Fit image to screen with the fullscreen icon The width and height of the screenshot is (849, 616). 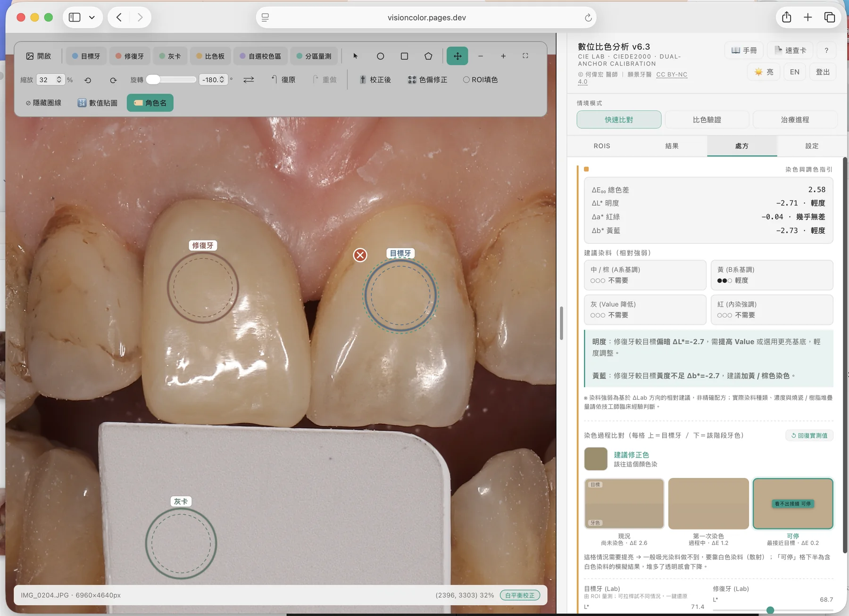click(x=525, y=56)
